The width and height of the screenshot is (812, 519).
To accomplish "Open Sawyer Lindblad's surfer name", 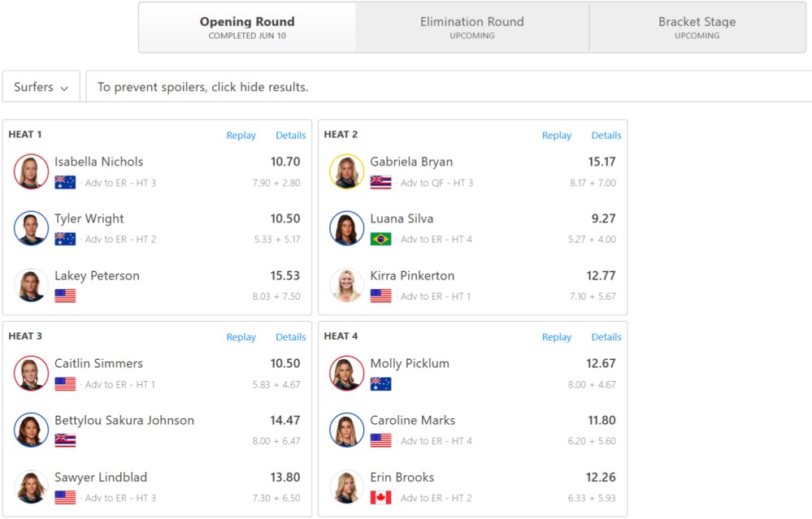I will click(101, 477).
